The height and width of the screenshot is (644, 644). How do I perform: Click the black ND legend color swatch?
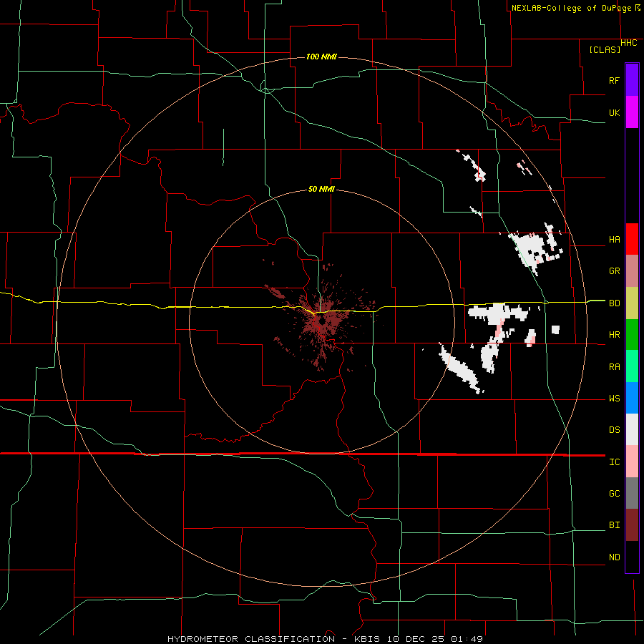click(632, 557)
